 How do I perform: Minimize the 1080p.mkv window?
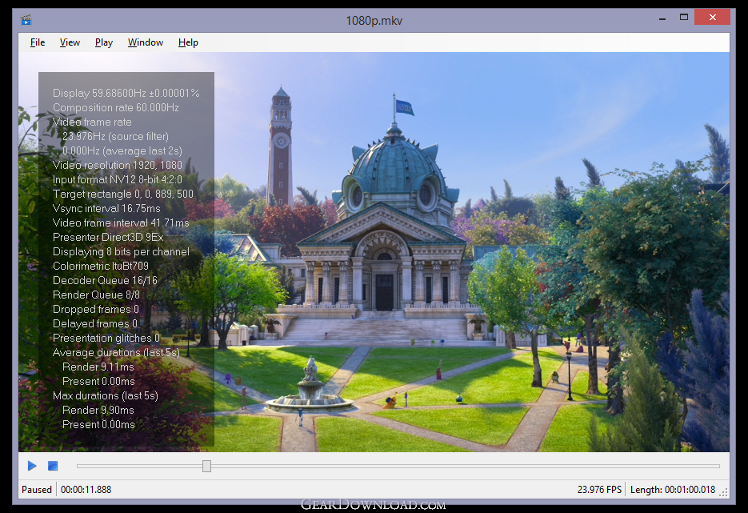click(x=662, y=19)
